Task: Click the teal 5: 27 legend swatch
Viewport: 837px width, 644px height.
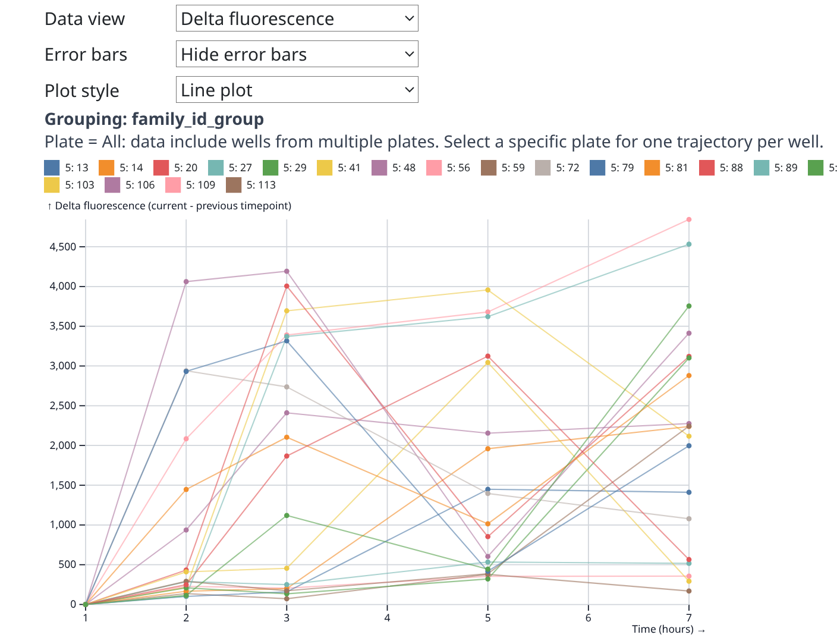Action: tap(216, 168)
